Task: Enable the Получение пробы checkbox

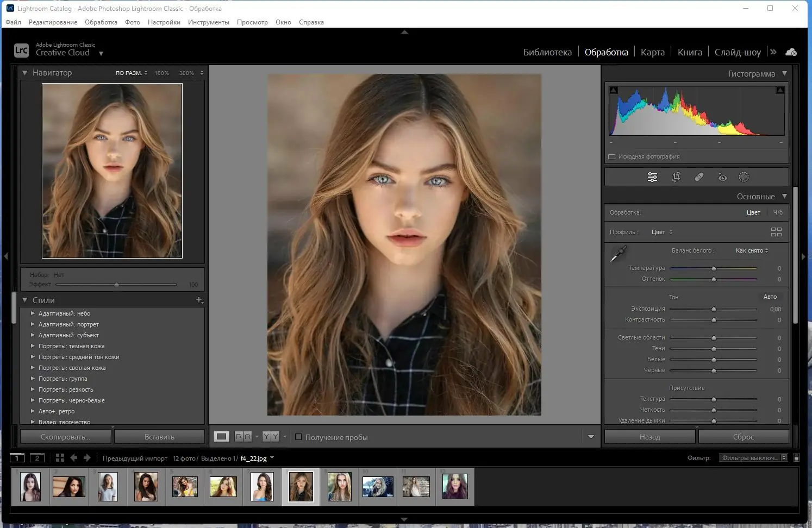Action: 298,437
